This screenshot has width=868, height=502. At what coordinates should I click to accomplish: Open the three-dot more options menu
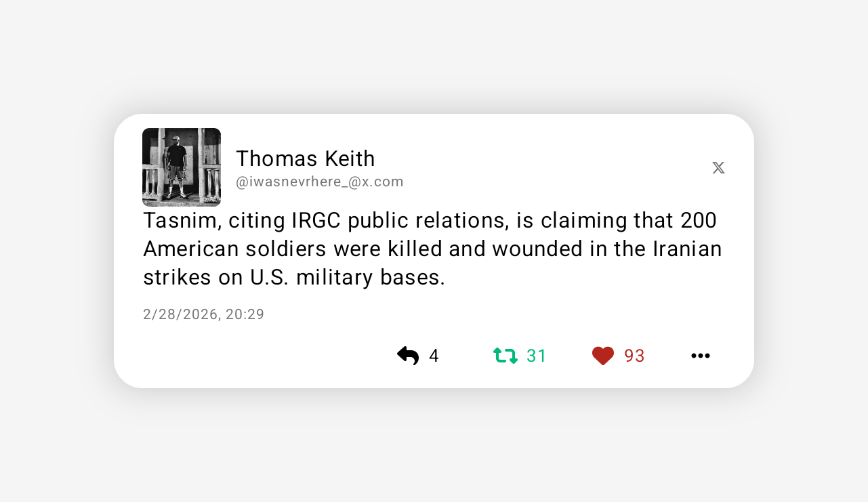[701, 356]
